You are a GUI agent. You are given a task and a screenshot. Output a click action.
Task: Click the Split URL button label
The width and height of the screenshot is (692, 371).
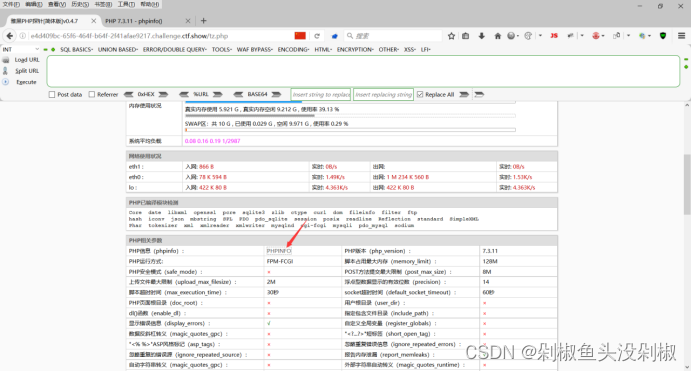[x=27, y=71]
